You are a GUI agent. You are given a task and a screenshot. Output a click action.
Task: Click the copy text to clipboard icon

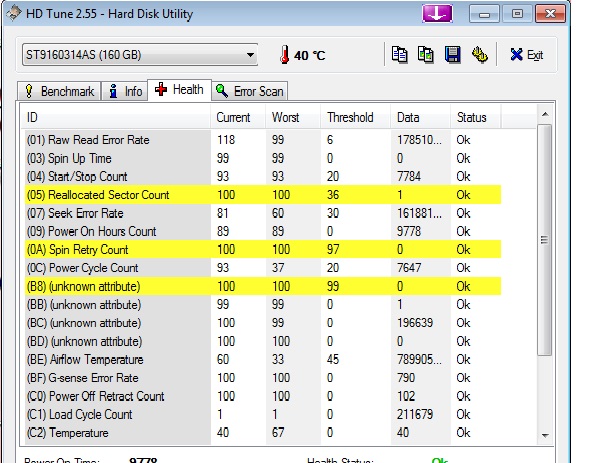pyautogui.click(x=400, y=55)
